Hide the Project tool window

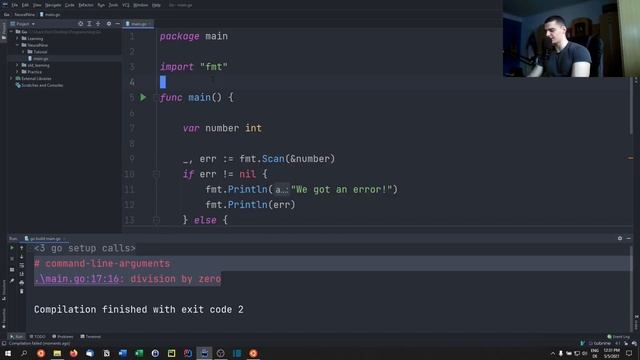118,24
